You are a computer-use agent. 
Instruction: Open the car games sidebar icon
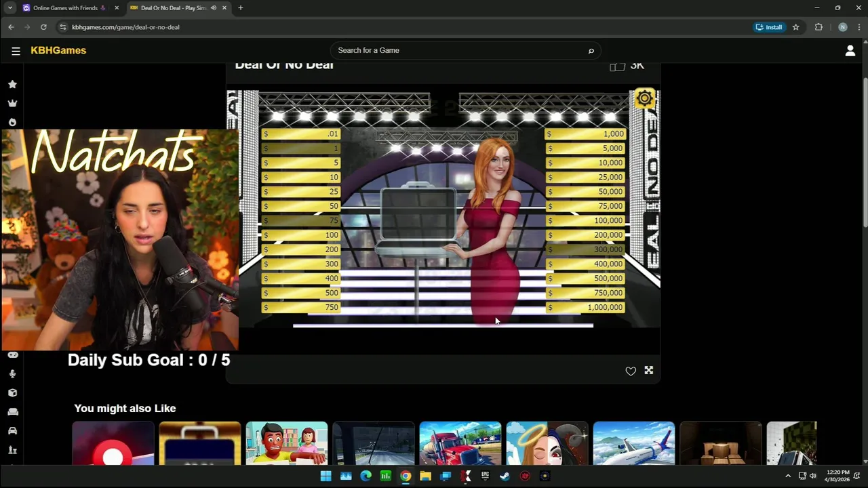pos(12,430)
